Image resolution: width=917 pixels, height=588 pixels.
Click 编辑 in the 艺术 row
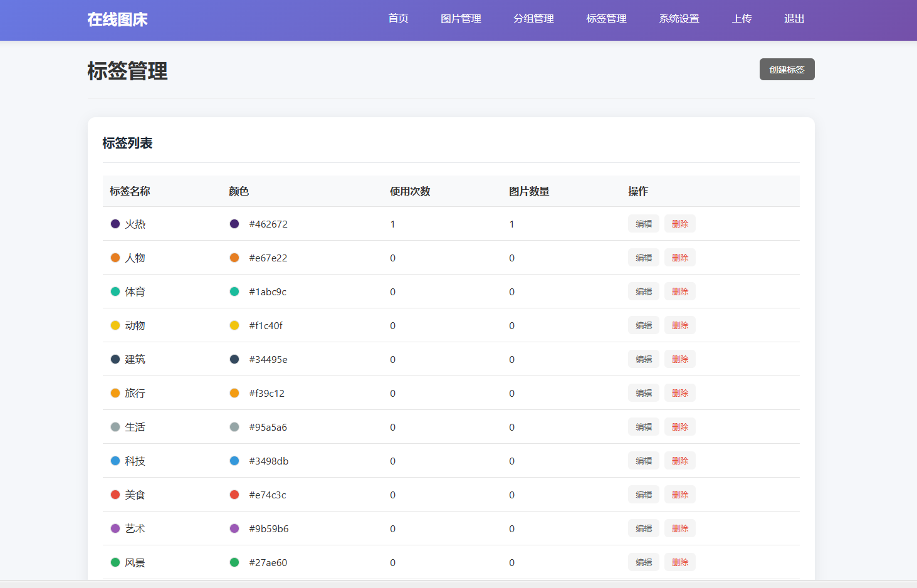click(644, 528)
